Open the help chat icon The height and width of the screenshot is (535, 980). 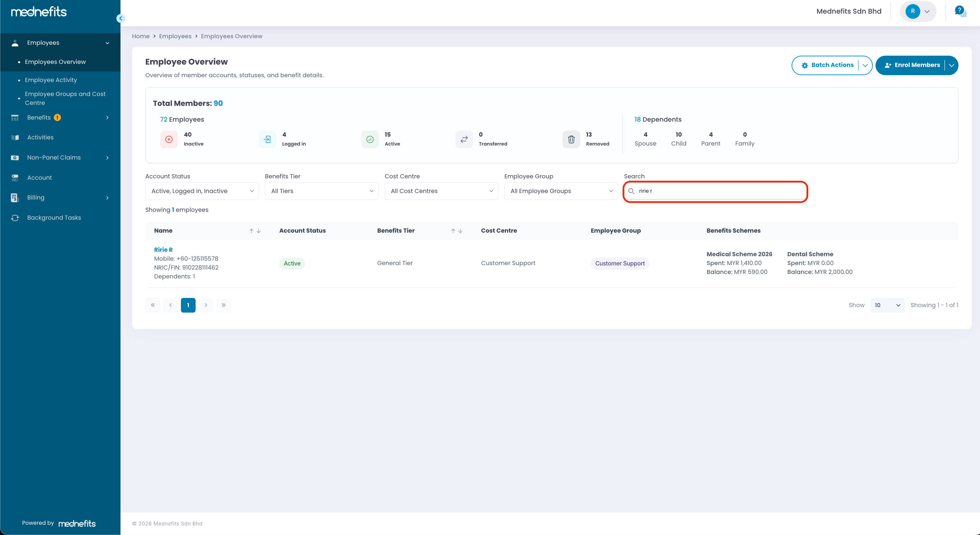point(960,11)
